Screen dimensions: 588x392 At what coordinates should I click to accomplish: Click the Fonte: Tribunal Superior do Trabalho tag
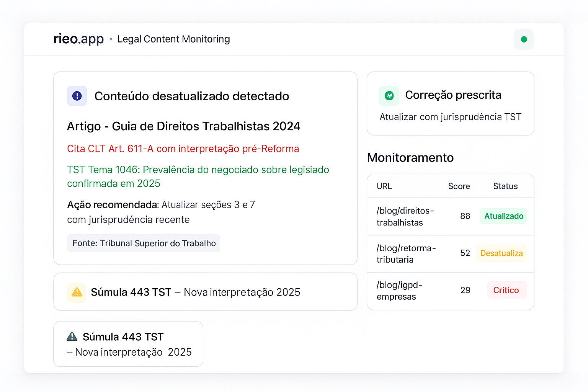(144, 243)
